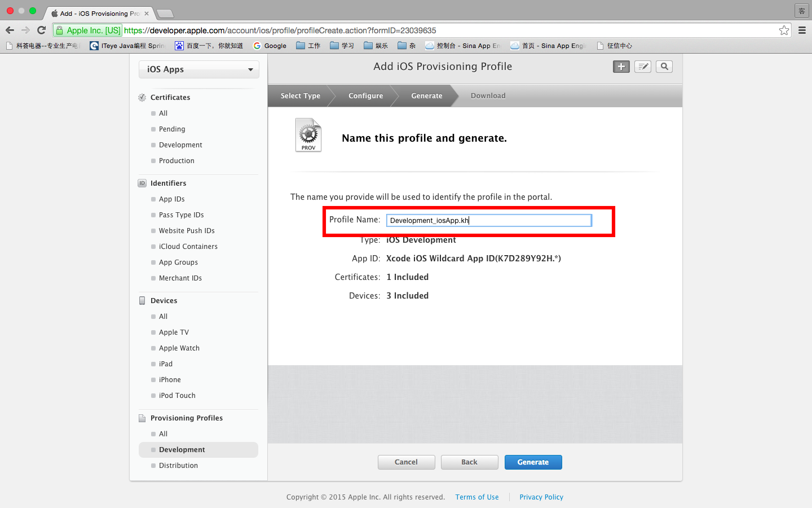This screenshot has width=812, height=508.
Task: Click the Cancel button
Action: (x=406, y=462)
